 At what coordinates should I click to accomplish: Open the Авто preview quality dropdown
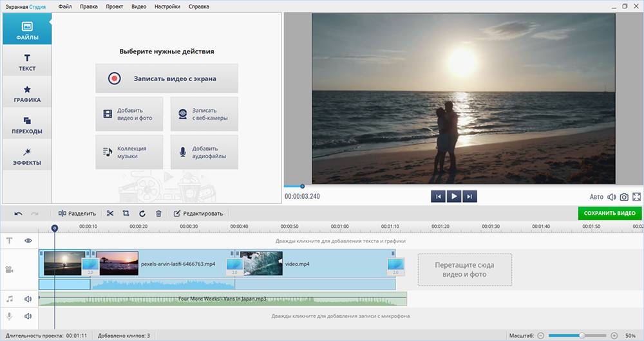(596, 197)
